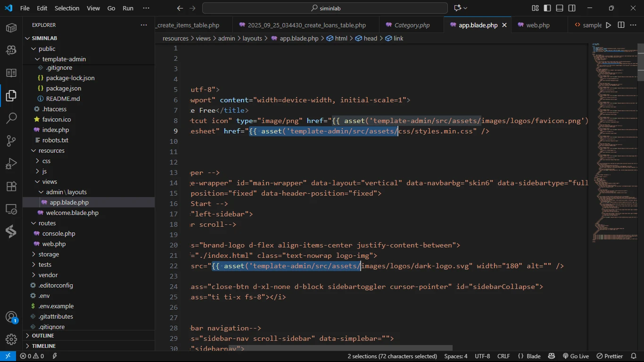Viewport: 644px width, 362px height.
Task: Open the Extensions view
Action: click(11, 186)
